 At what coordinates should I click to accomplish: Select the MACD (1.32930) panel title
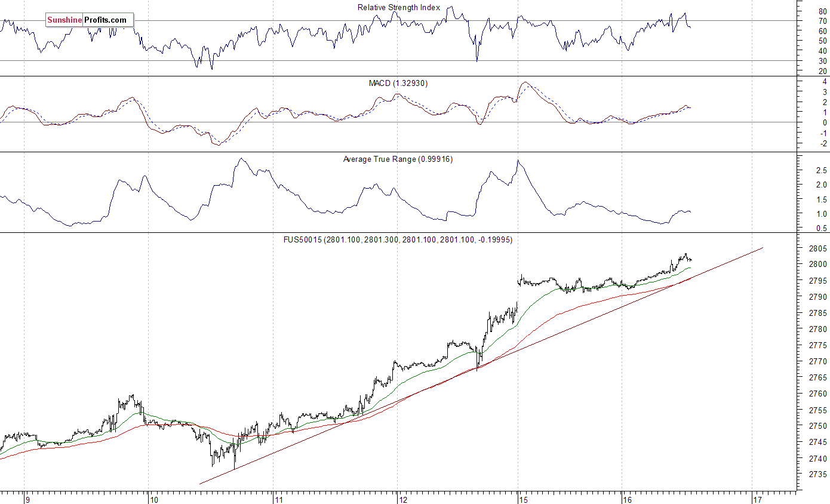[398, 83]
